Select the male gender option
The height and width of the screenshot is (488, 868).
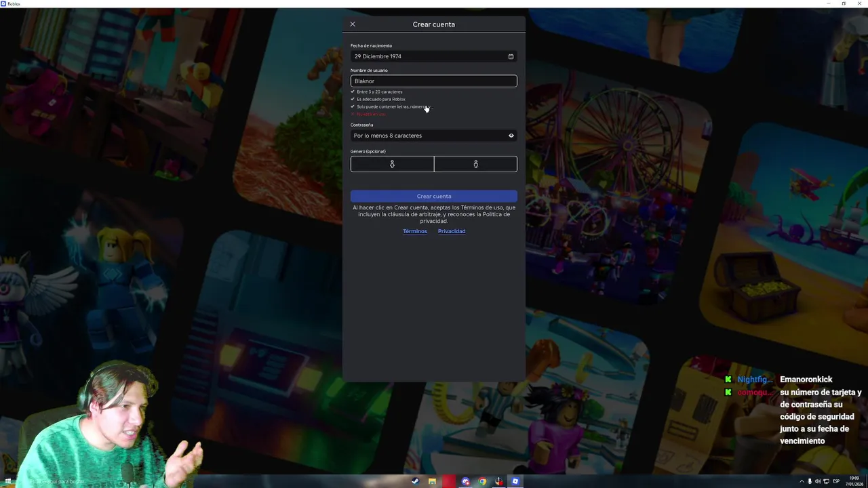(475, 164)
